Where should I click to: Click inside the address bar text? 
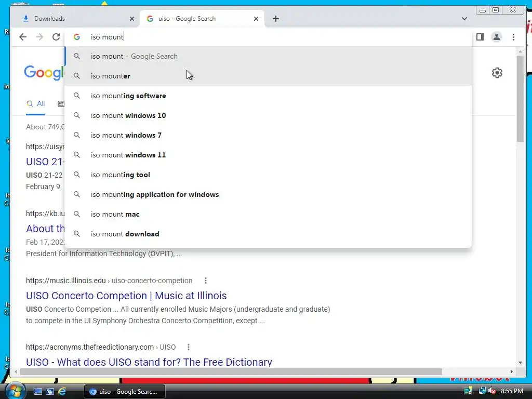point(107,37)
